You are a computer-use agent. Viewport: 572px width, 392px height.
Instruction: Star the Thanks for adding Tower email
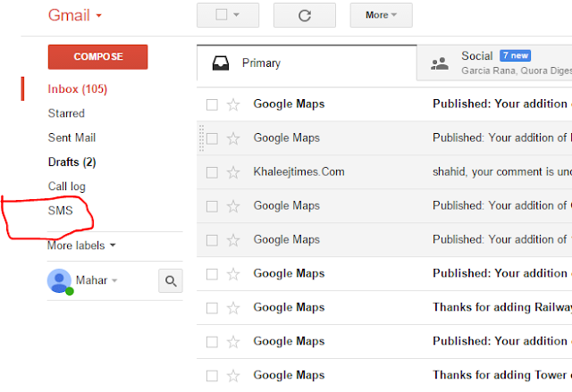click(233, 376)
